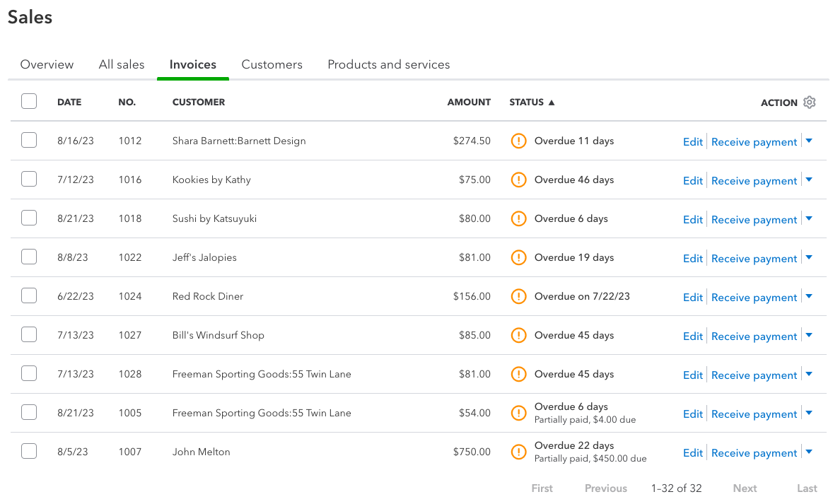Click overdue alert icon for Red Rock Diner

[518, 296]
